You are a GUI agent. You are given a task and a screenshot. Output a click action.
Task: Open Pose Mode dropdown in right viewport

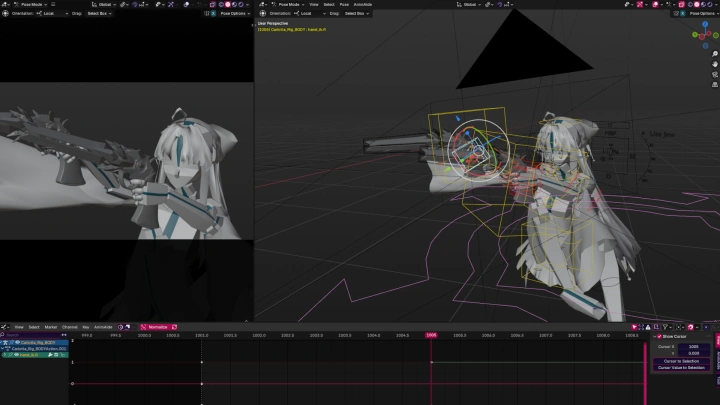click(x=288, y=5)
